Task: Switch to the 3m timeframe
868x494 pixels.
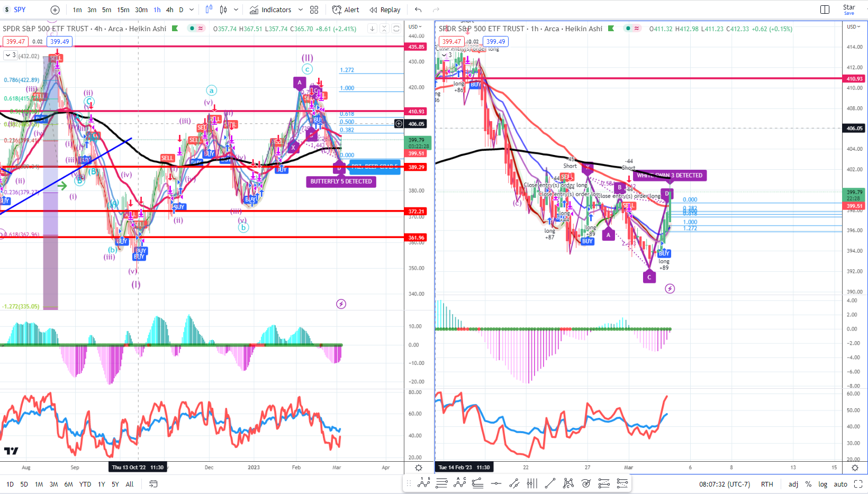Action: pos(92,10)
